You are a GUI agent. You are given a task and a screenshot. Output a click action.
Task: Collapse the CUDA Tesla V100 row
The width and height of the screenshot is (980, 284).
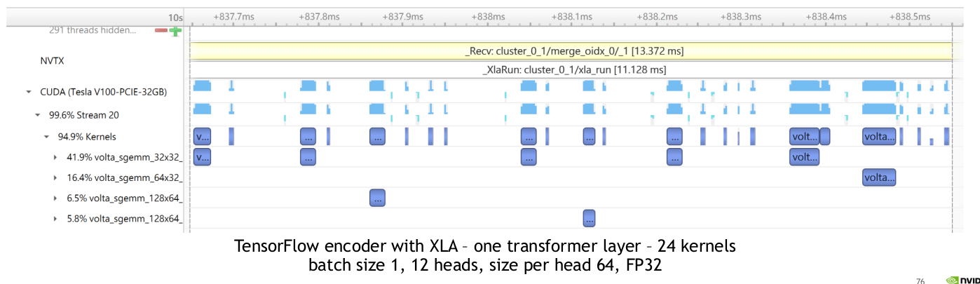[x=29, y=92]
